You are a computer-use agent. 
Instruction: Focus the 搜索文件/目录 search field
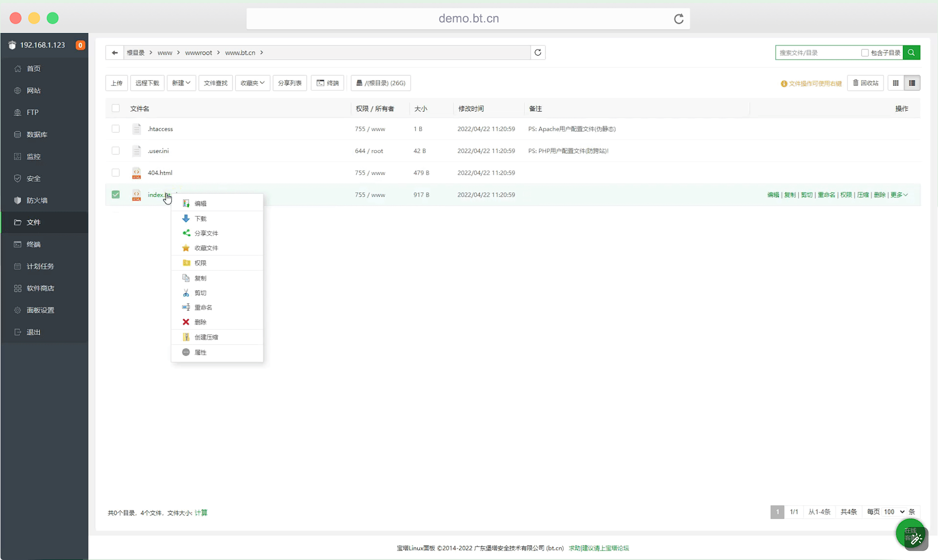[816, 52]
